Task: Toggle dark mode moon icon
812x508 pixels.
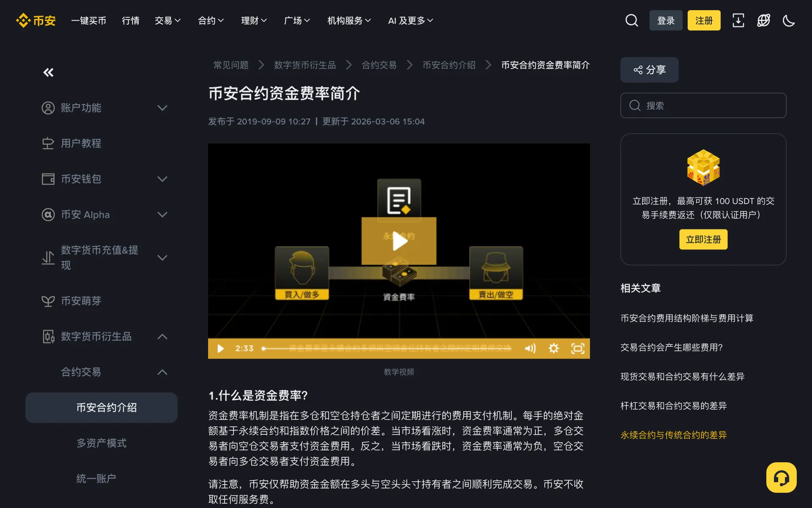Action: coord(789,20)
